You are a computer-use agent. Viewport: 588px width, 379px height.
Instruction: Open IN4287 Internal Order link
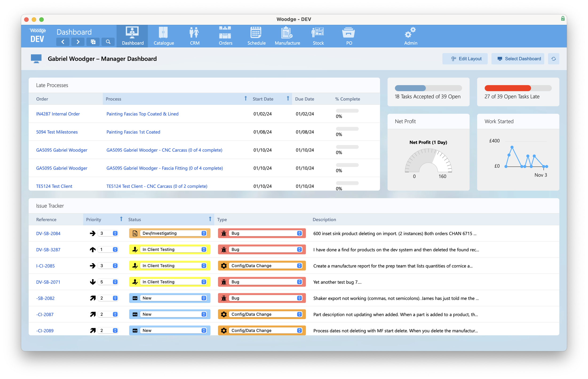58,114
